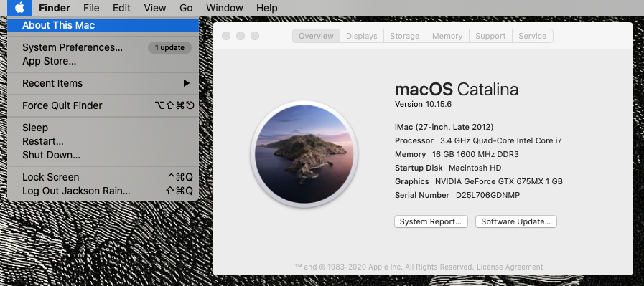Image resolution: width=644 pixels, height=286 pixels.
Task: Switch to the Service tab
Action: [x=532, y=36]
